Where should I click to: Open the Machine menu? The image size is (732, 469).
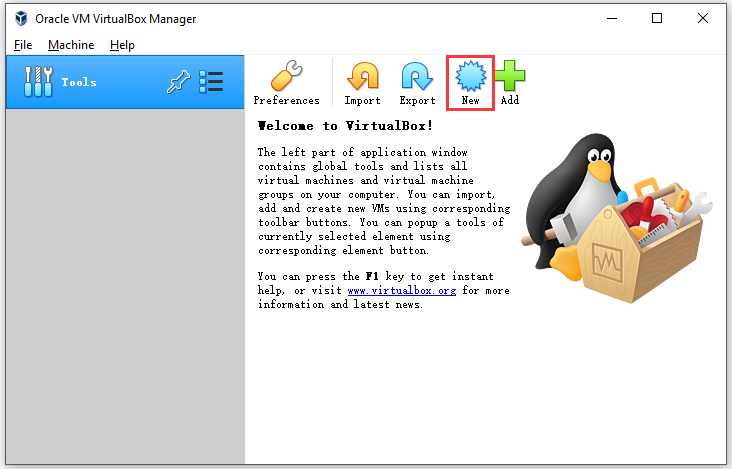[71, 45]
